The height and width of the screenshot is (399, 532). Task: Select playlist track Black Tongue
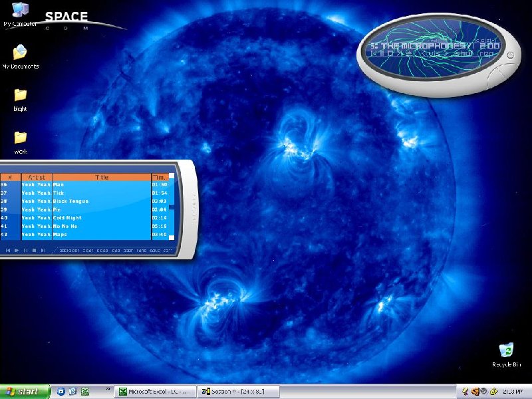click(84, 201)
